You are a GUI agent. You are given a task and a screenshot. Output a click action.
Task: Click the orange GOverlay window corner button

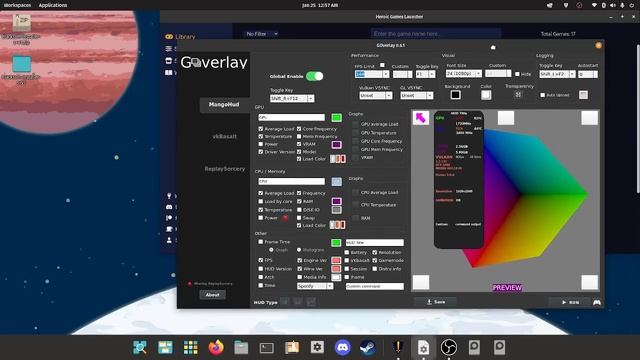coord(598,45)
